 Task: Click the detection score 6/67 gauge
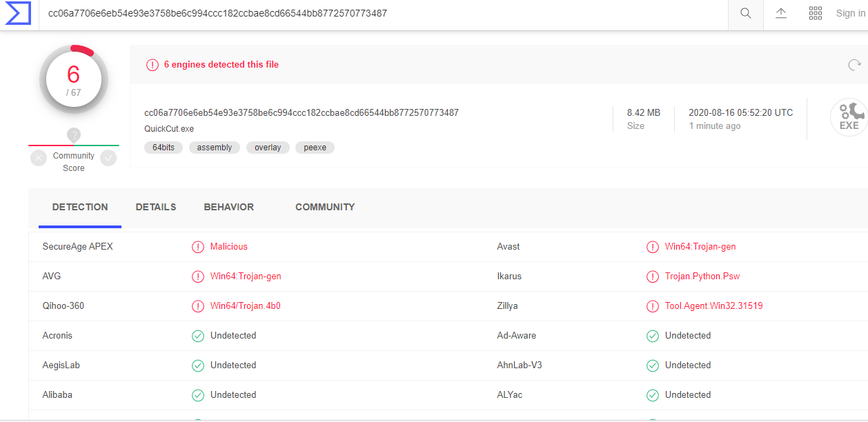(x=74, y=80)
